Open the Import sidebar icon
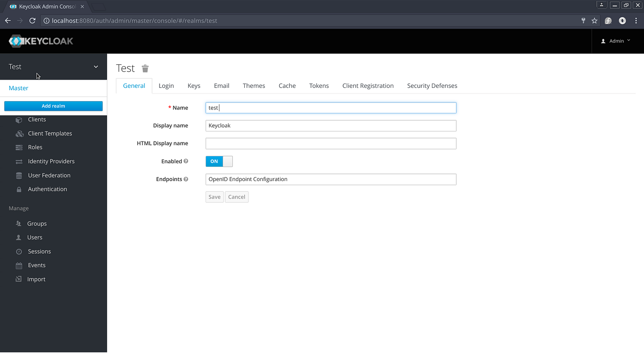Screen dimensions: 644x353 pos(18,279)
